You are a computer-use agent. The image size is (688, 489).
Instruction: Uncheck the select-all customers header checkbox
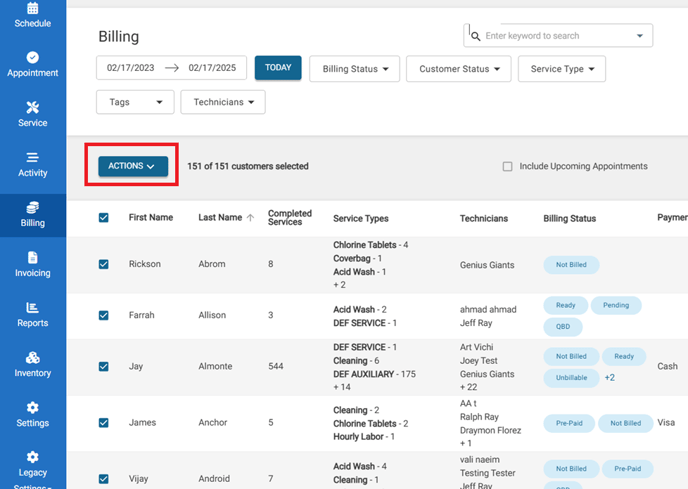pos(104,218)
